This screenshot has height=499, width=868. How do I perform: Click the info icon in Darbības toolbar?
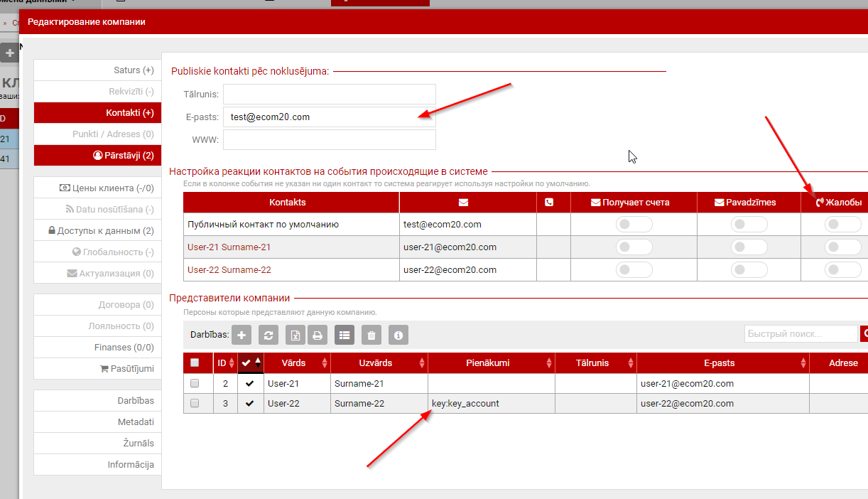click(x=398, y=336)
